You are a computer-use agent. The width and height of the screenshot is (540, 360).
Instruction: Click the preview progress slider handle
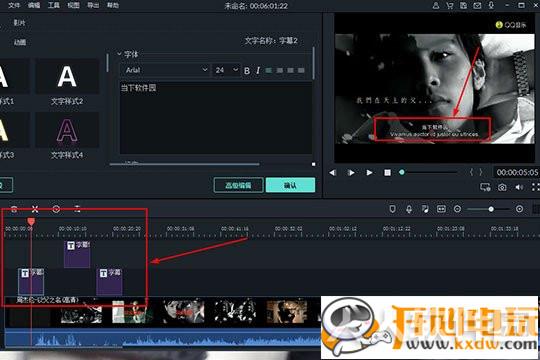402,172
